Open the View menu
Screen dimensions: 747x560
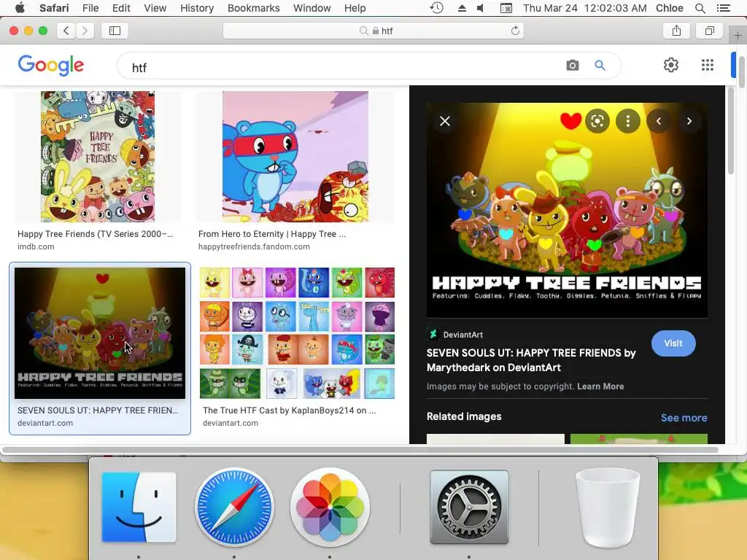click(x=155, y=8)
